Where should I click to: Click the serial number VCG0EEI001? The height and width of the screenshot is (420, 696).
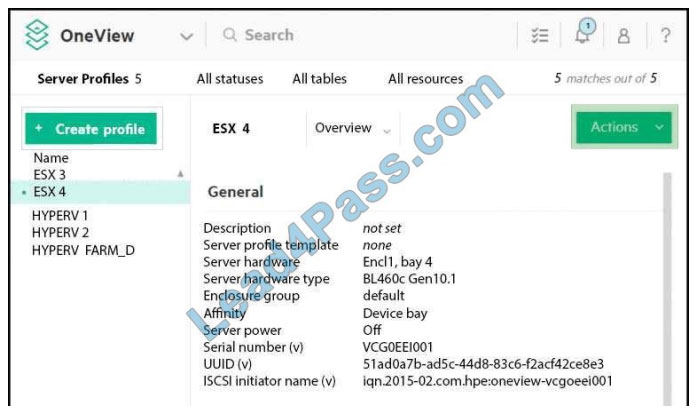[x=398, y=347]
